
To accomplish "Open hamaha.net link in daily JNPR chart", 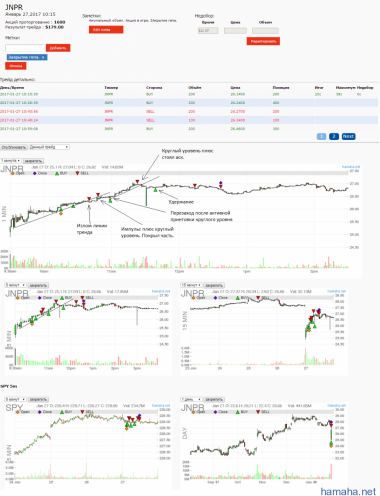I will [337, 405].
